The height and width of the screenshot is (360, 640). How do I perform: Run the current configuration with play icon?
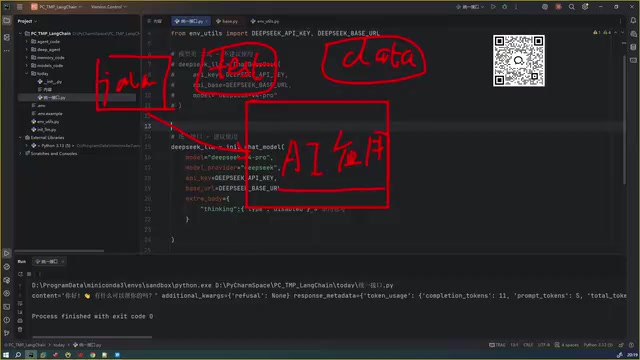[x=493, y=7]
